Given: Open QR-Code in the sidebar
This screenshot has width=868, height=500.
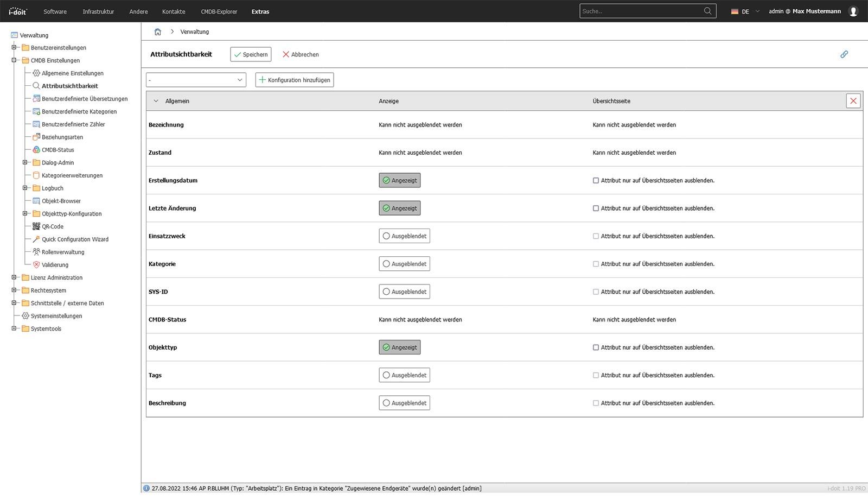Looking at the screenshot, I should [53, 226].
